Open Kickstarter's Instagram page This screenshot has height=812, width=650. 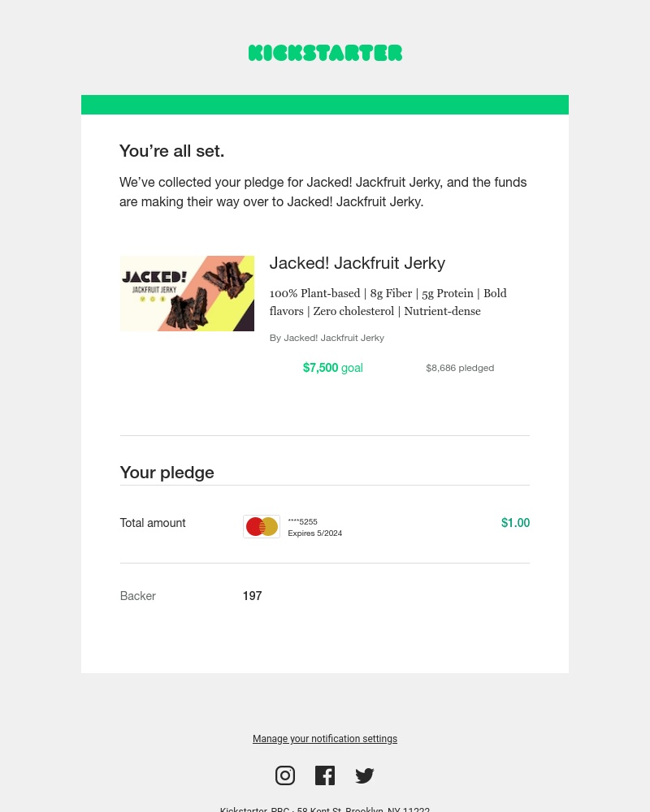(x=285, y=775)
